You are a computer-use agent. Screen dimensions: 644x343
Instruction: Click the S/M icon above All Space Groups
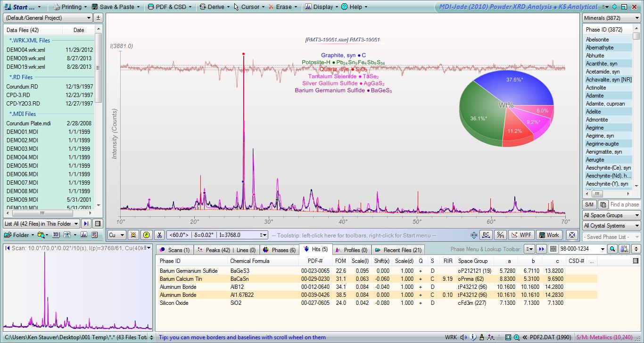pyautogui.click(x=589, y=204)
